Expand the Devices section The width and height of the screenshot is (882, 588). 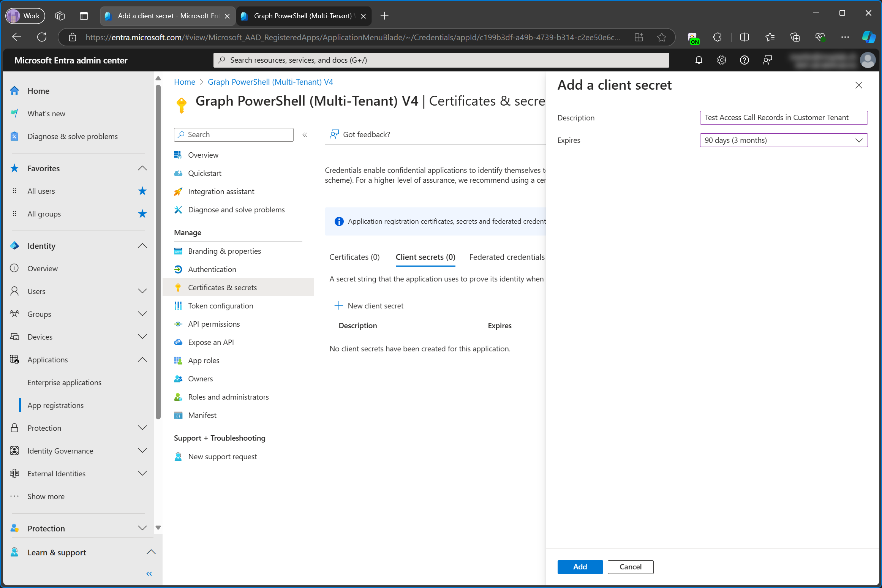click(142, 337)
